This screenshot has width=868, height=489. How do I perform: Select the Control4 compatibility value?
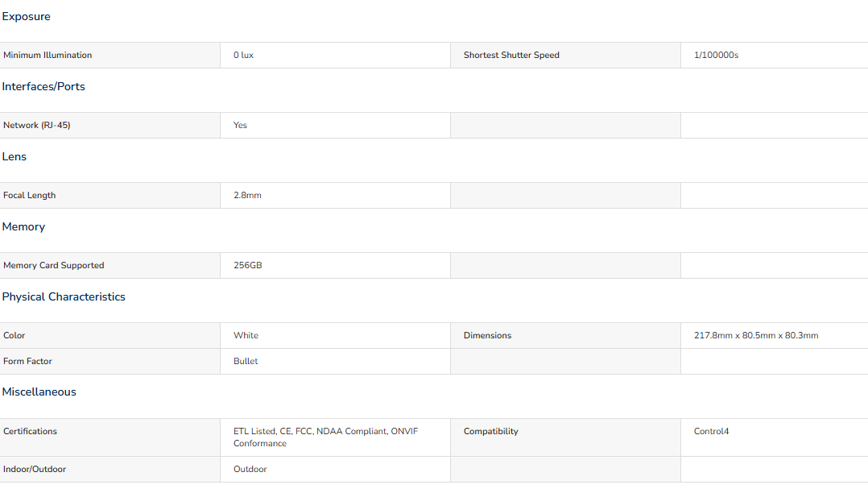coord(711,432)
